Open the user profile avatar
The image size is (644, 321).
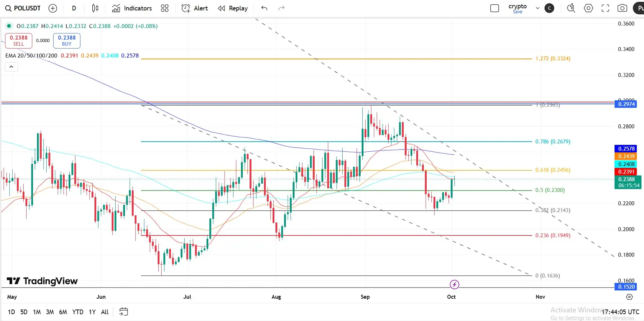pos(549,8)
